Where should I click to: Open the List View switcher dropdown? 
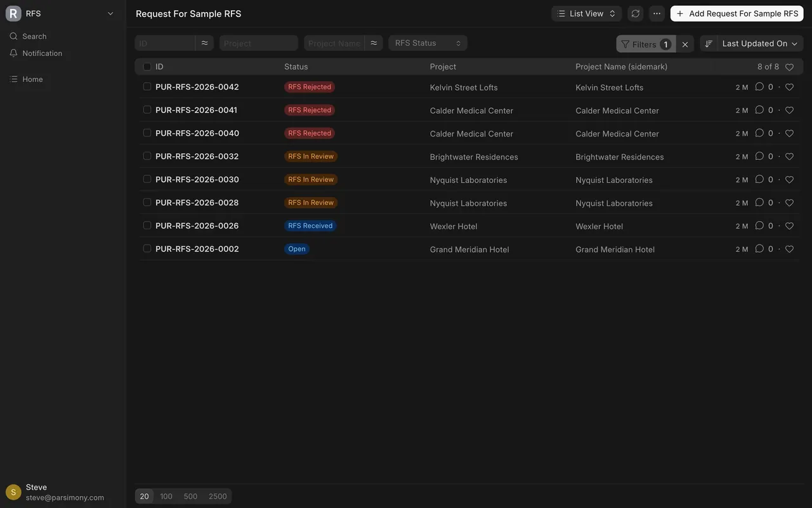586,13
